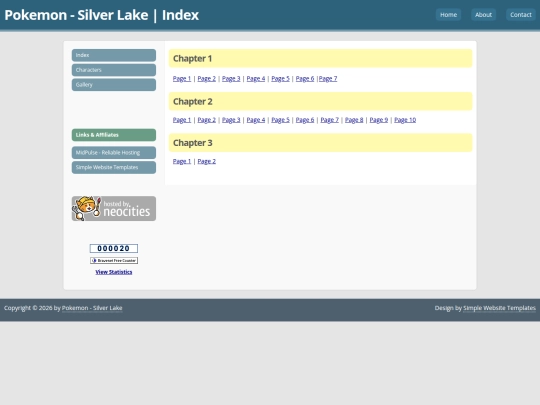The height and width of the screenshot is (405, 540).
Task: Open Chapter 2 Page 10
Action: coord(405,120)
